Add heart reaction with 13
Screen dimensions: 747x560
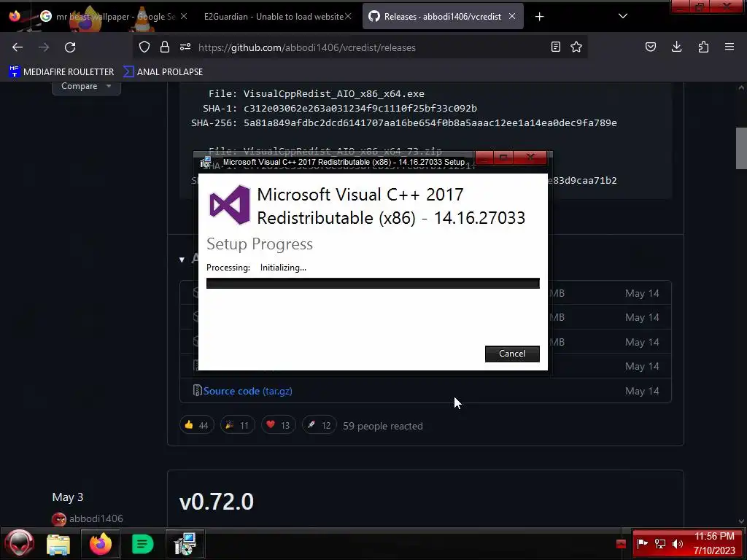pyautogui.click(x=278, y=425)
